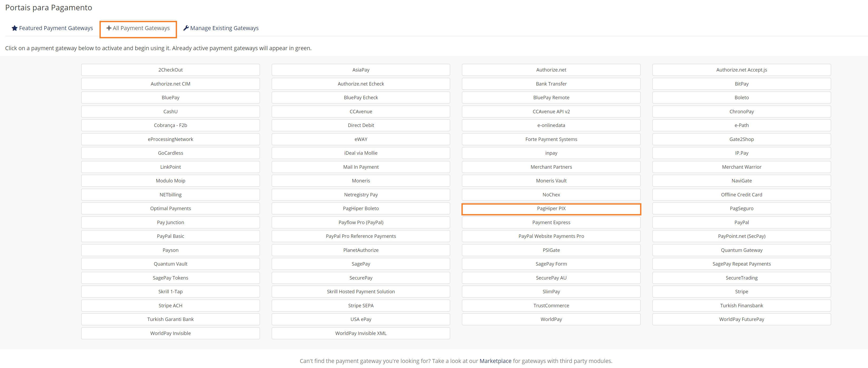This screenshot has width=868, height=368.
Task: Activate the Gate2Shop gateway
Action: [x=742, y=139]
